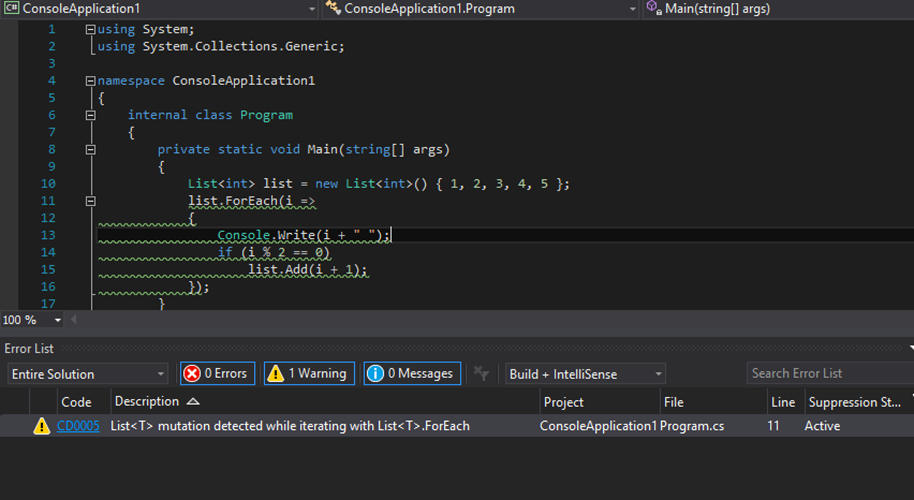Click line number 11 in the margin
This screenshot has height=500, width=914.
coord(48,201)
